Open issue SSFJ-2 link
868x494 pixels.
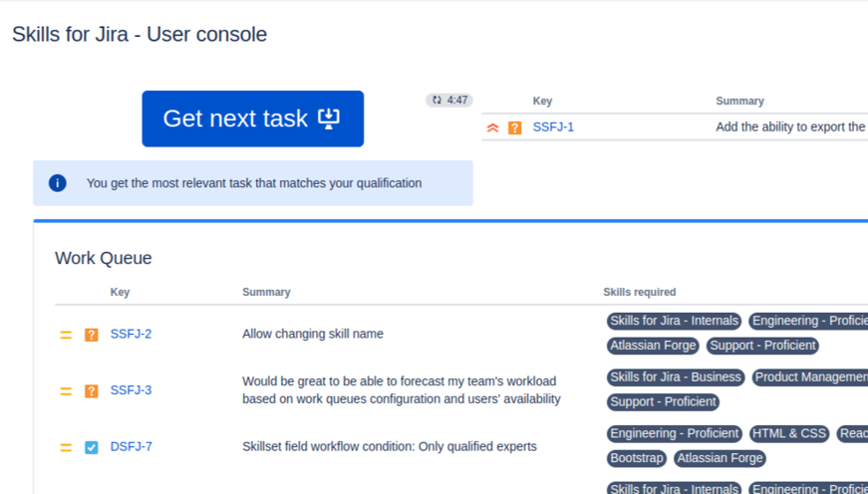[x=131, y=334]
